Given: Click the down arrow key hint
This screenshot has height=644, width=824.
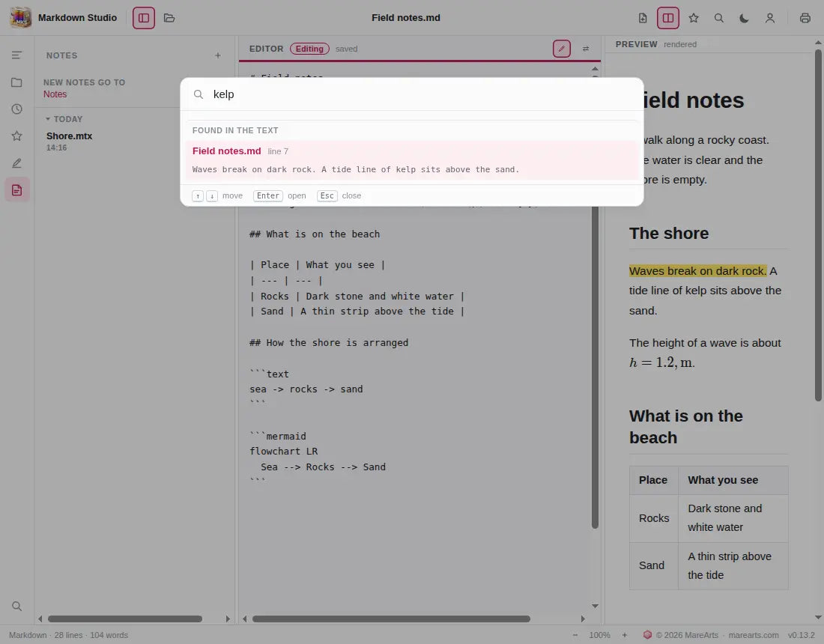Looking at the screenshot, I should coord(212,196).
